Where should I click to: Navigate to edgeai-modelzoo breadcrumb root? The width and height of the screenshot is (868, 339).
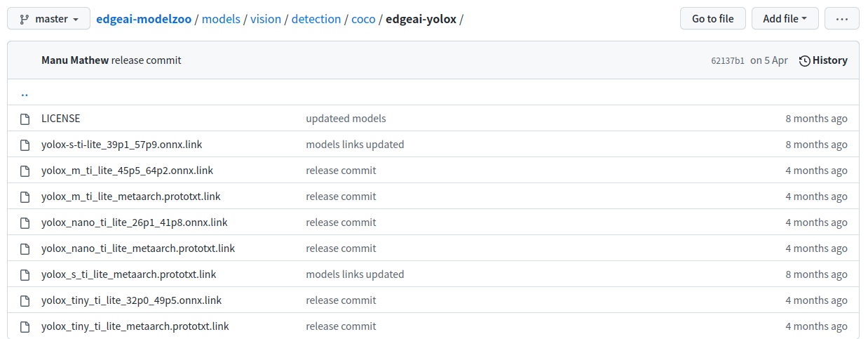click(x=144, y=19)
